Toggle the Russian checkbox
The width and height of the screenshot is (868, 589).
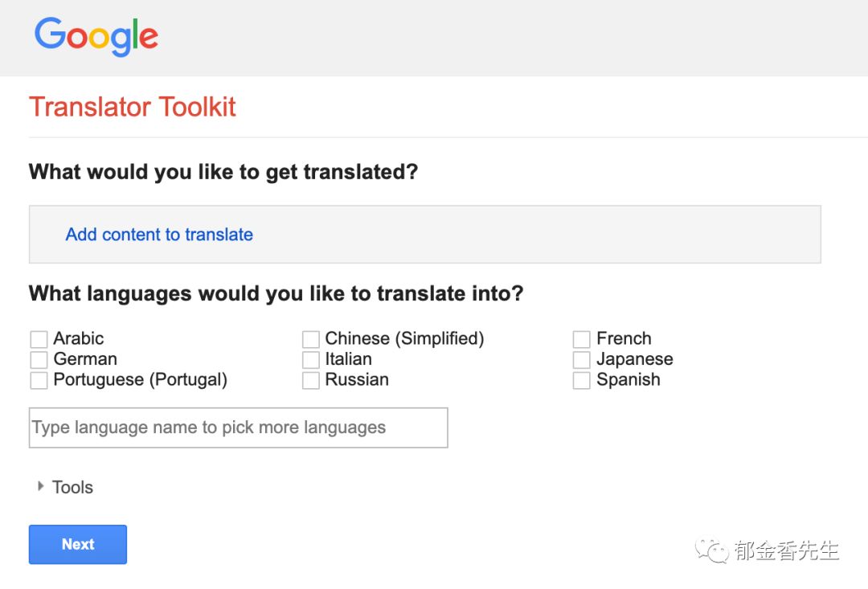[310, 380]
